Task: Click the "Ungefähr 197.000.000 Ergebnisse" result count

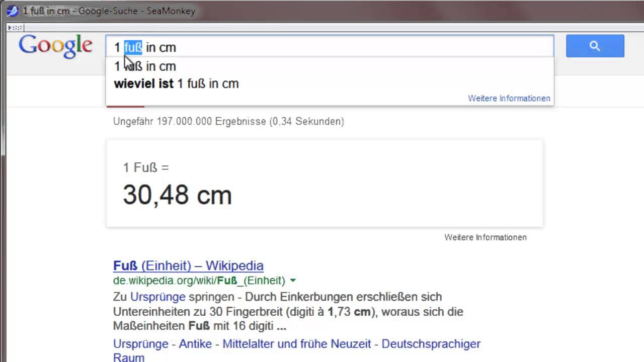Action: tap(228, 122)
